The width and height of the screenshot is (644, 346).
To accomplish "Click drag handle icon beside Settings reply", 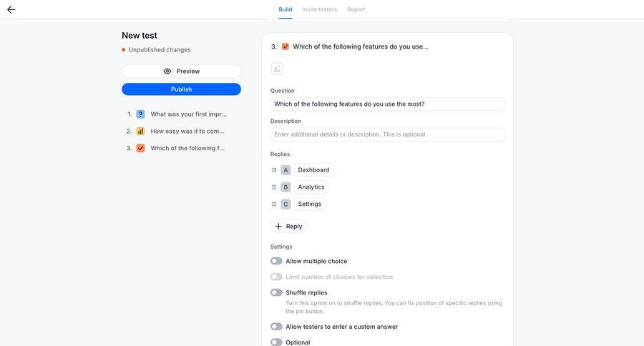I will (274, 204).
